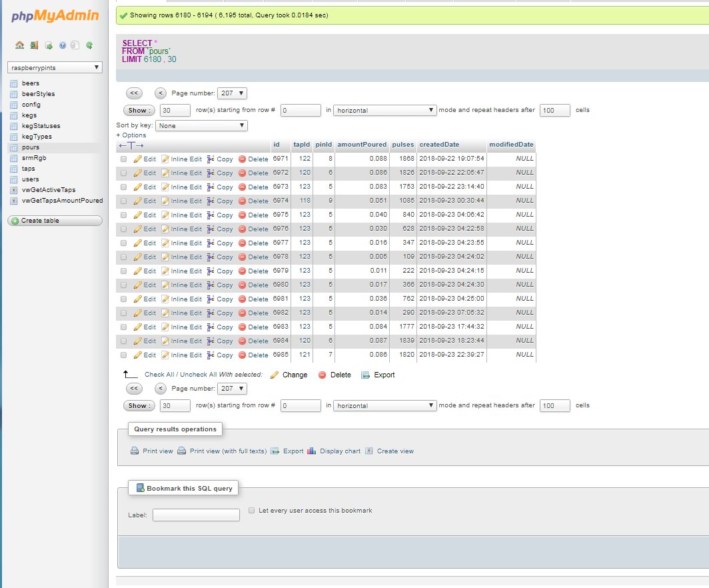This screenshot has height=588, width=709.
Task: Click the Print view (with full texts) link
Action: (x=229, y=451)
